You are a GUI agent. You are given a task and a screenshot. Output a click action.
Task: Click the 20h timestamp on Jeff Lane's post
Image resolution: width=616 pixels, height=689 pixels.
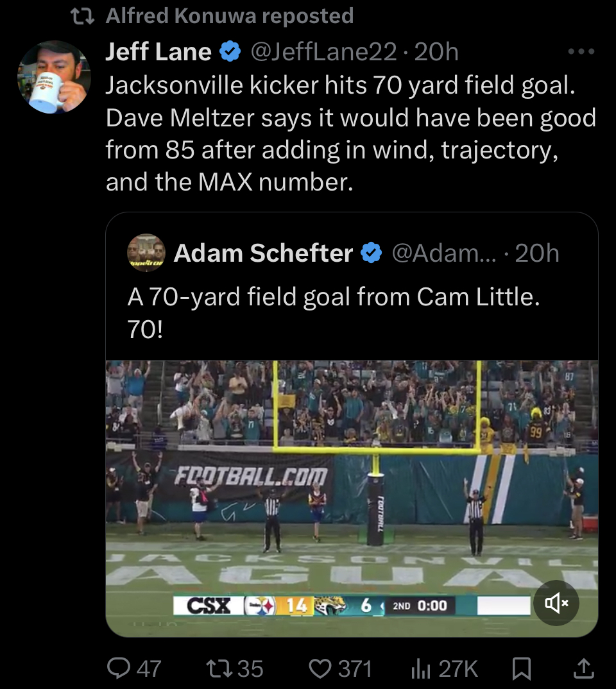pos(437,51)
